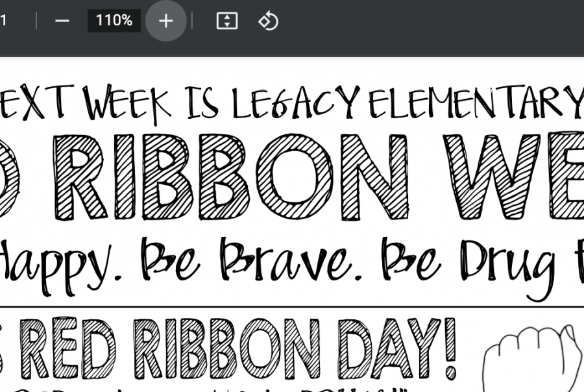Click RIBBON in the lower RED RIBBON DAY heading
This screenshot has height=392, width=584.
(226, 349)
